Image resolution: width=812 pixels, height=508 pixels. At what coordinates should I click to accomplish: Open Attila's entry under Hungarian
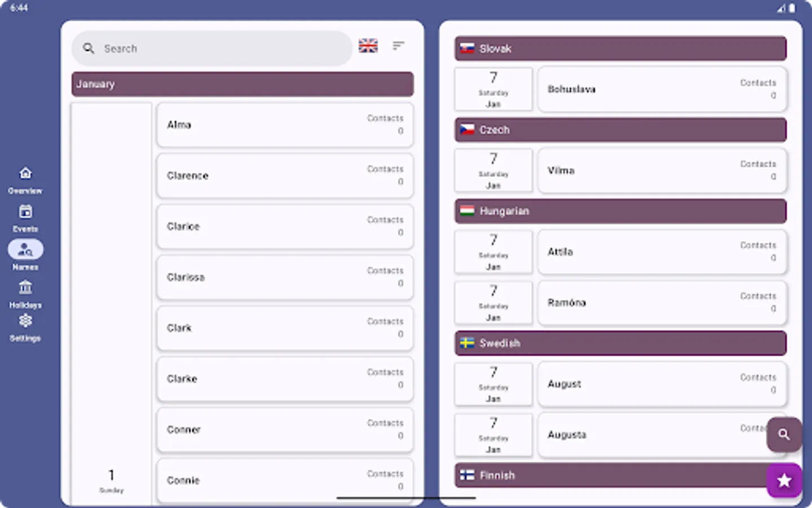[x=663, y=252]
